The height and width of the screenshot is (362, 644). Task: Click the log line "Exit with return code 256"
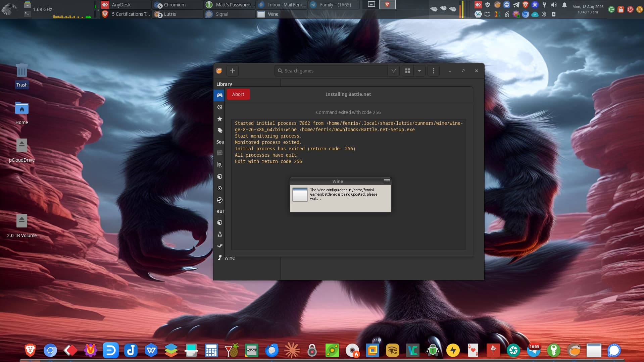pos(268,161)
